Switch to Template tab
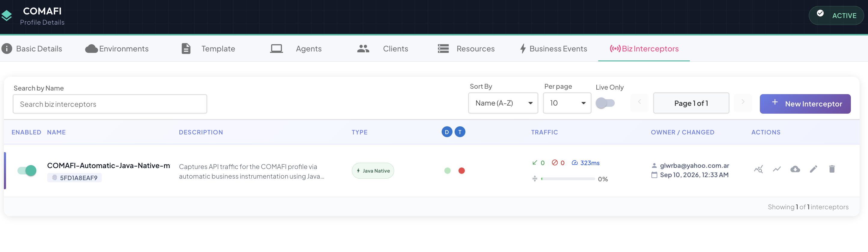 click(x=208, y=49)
